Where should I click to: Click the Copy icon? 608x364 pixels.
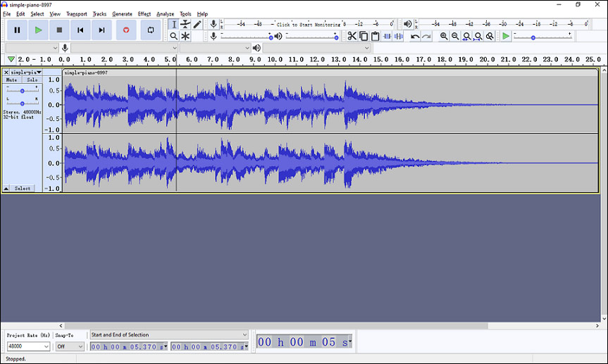pos(364,36)
